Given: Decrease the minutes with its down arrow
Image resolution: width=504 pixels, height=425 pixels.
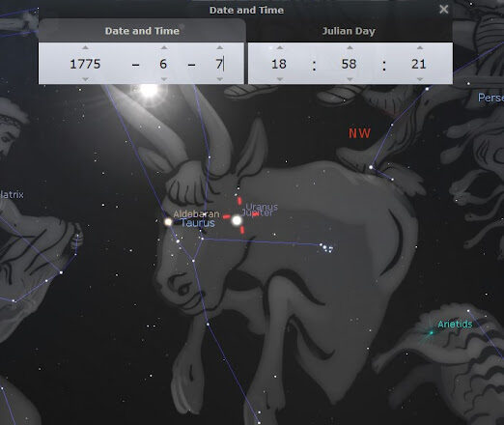Looking at the screenshot, I should pos(350,79).
